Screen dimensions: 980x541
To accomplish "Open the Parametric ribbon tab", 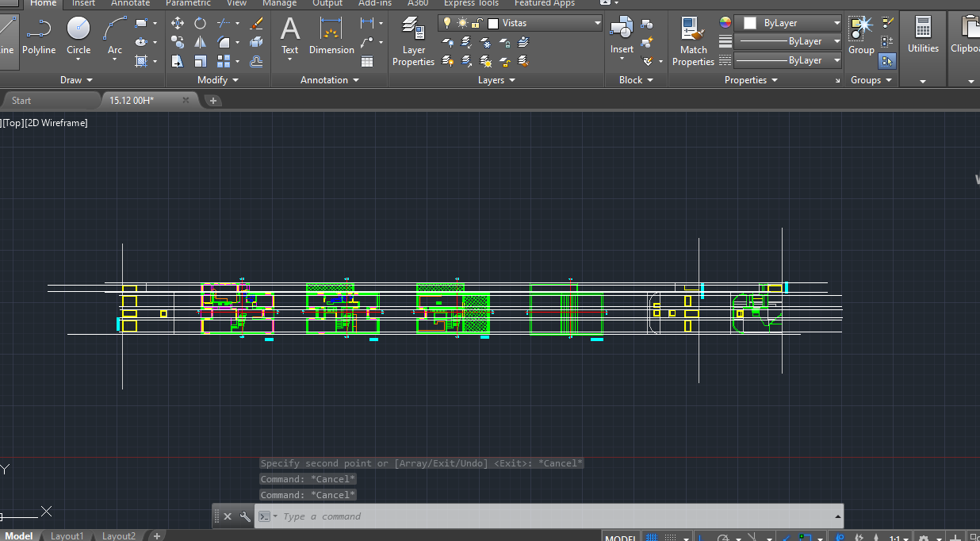I will pos(188,3).
